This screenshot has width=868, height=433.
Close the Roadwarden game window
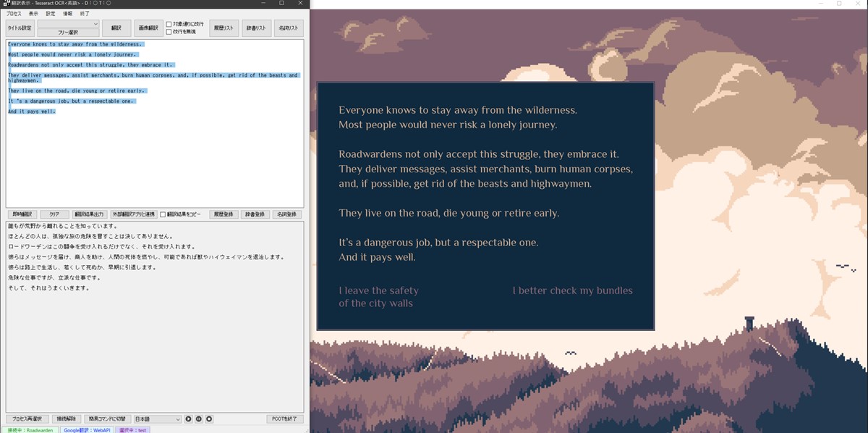point(859,4)
